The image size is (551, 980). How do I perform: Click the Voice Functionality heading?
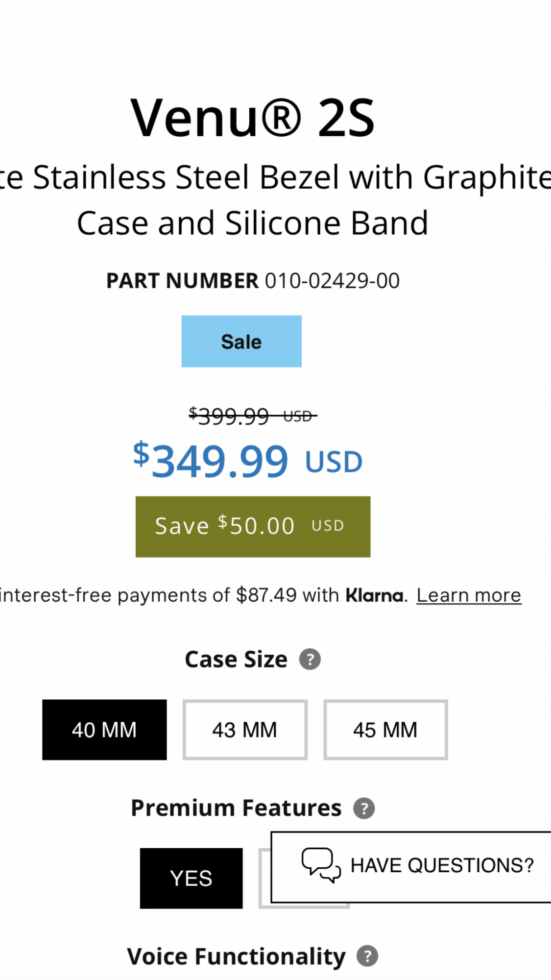[x=236, y=956]
